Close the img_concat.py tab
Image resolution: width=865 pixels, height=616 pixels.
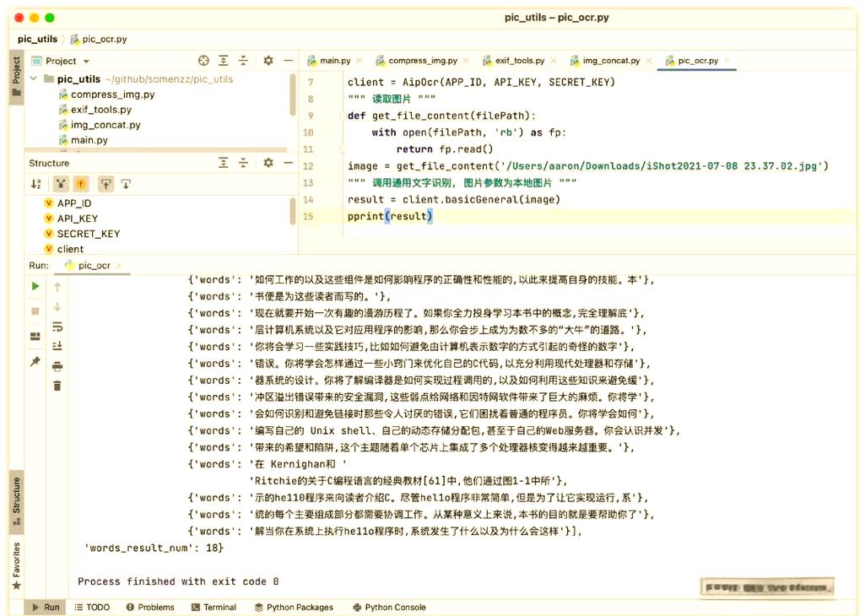click(649, 61)
